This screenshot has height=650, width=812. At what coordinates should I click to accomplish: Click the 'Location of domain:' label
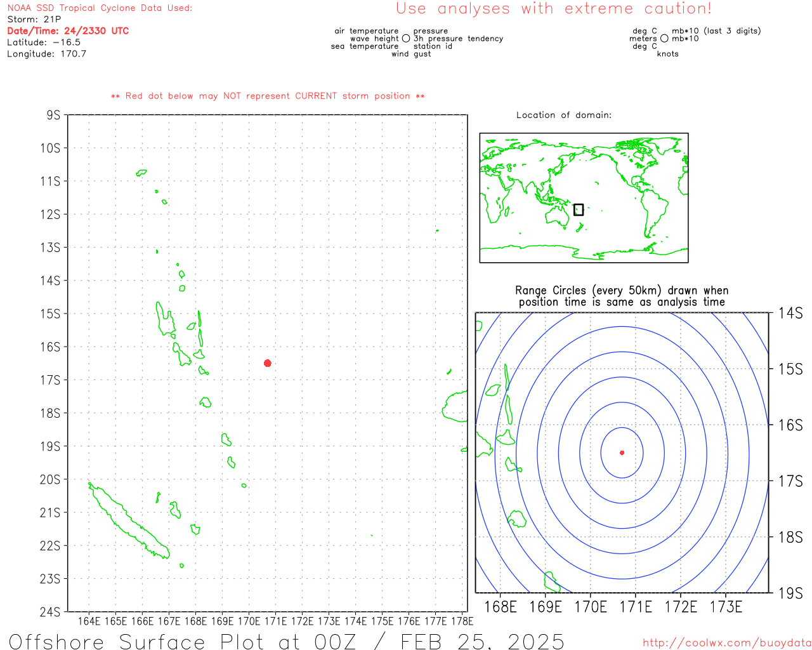tap(564, 116)
